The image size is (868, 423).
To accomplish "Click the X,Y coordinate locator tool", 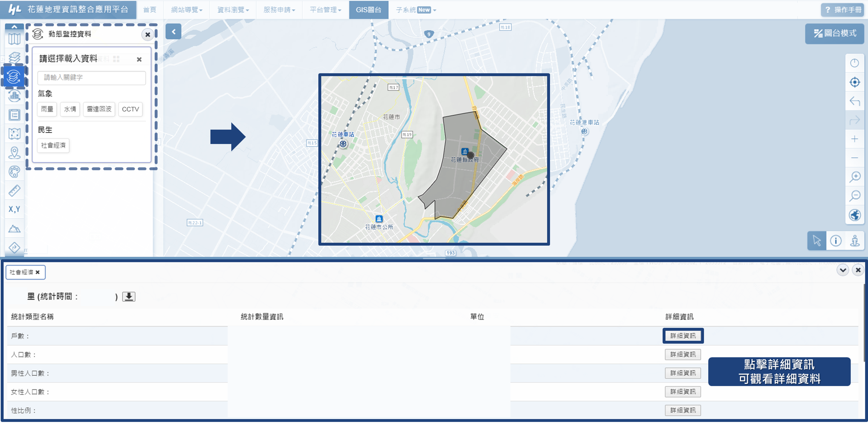I will pos(14,209).
